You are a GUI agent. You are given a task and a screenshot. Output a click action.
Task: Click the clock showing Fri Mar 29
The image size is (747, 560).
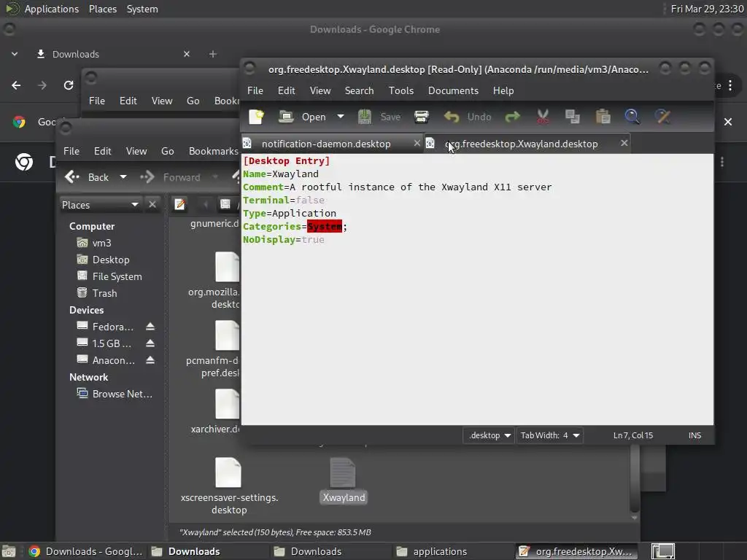click(707, 9)
